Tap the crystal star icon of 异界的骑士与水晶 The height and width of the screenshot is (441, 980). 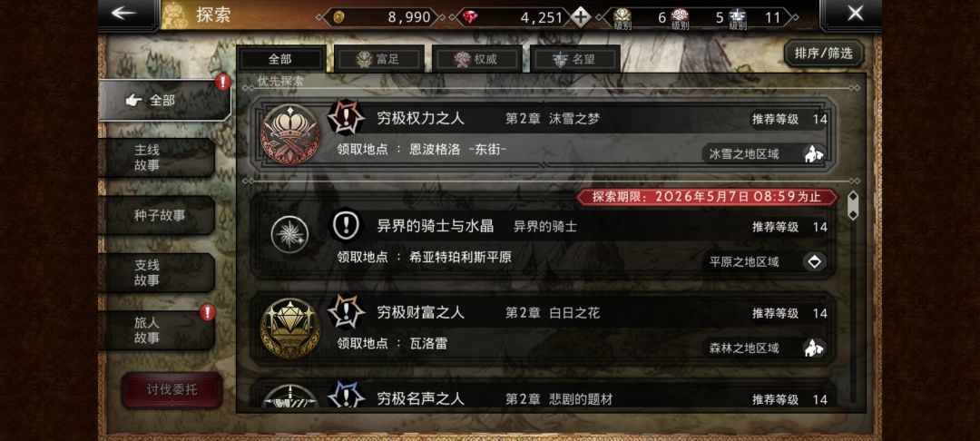(x=289, y=234)
